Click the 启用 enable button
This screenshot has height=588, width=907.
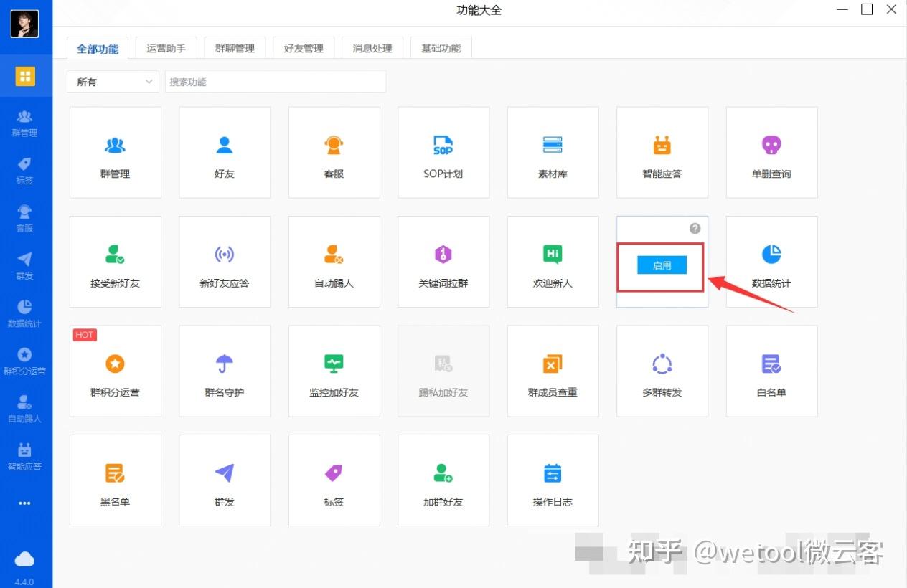point(661,265)
